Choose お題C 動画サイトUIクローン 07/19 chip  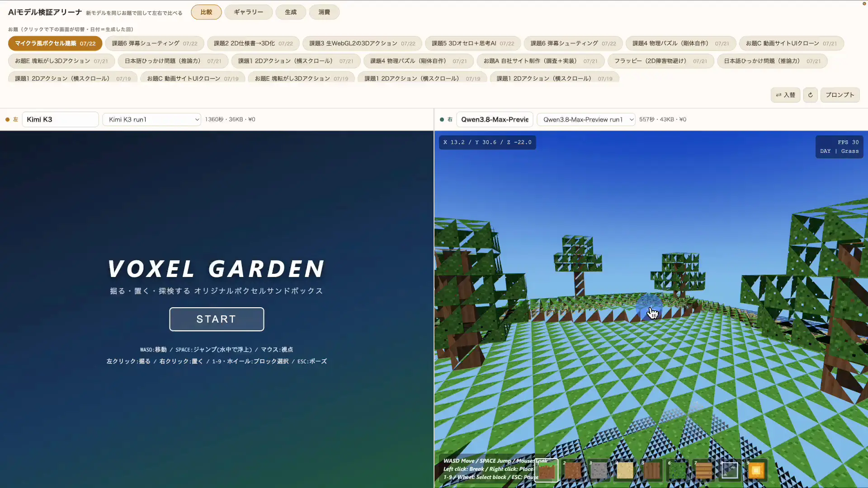[x=193, y=78]
